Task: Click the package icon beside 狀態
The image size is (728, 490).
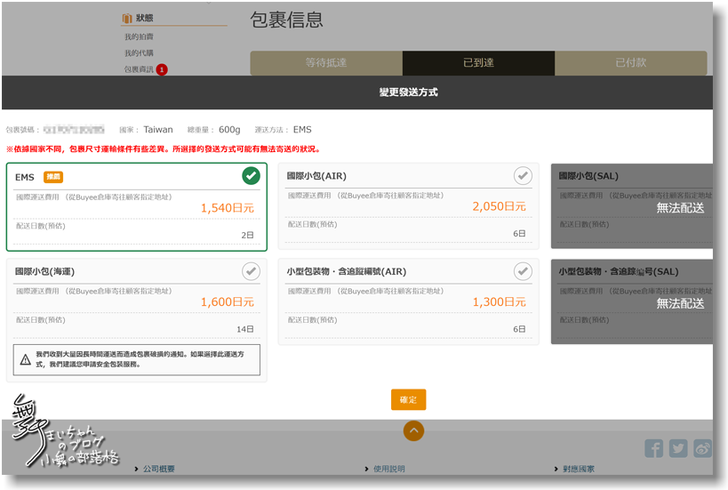Action: click(127, 18)
